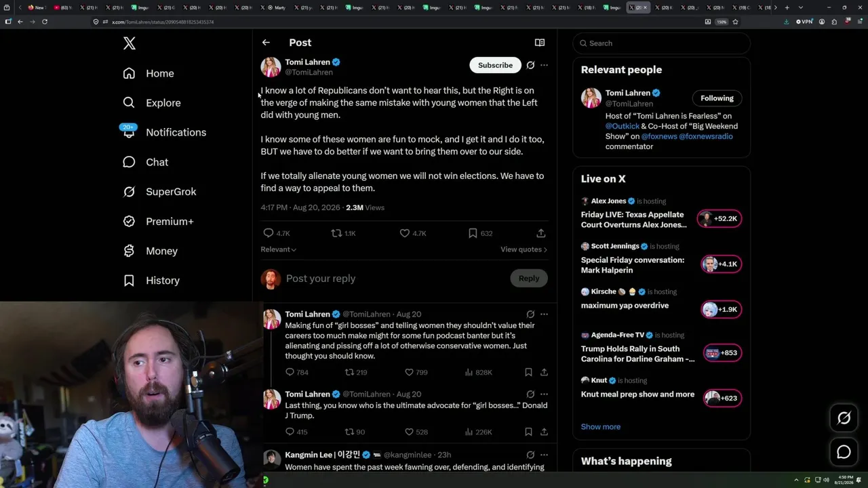The height and width of the screenshot is (488, 868).
Task: Click Subscribe button on Tomi Lahren's post
Action: pos(495,65)
